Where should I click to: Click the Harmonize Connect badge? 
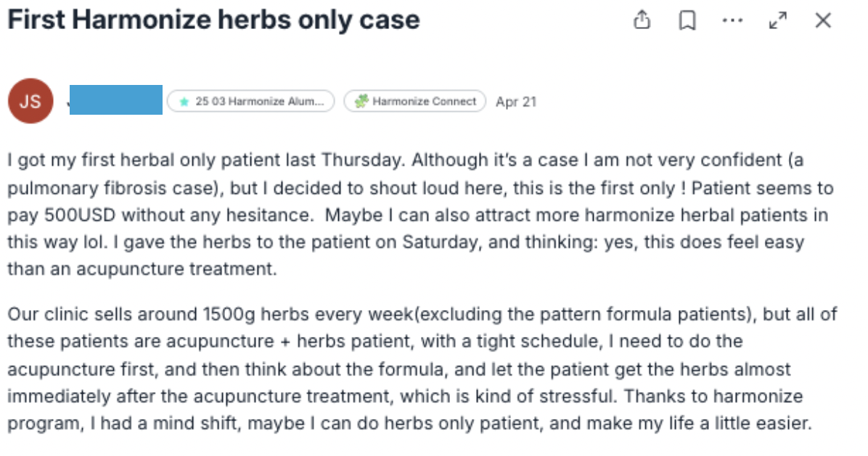click(x=415, y=102)
